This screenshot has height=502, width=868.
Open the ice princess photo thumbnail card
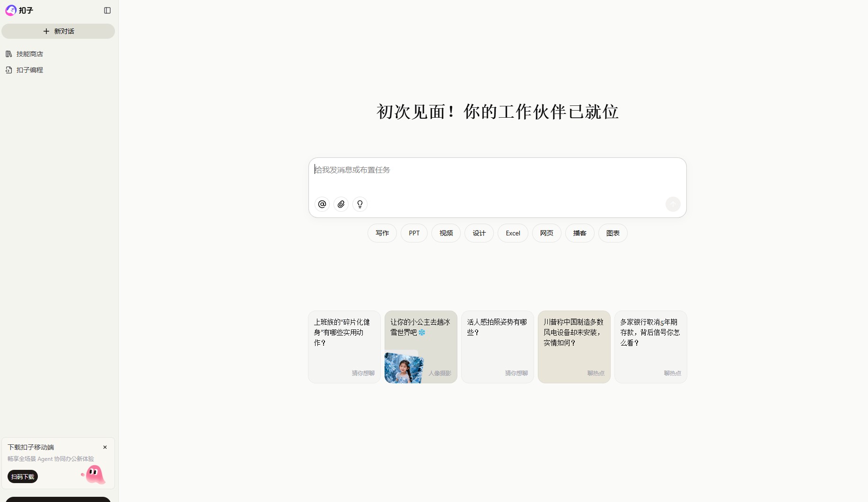[x=404, y=367]
